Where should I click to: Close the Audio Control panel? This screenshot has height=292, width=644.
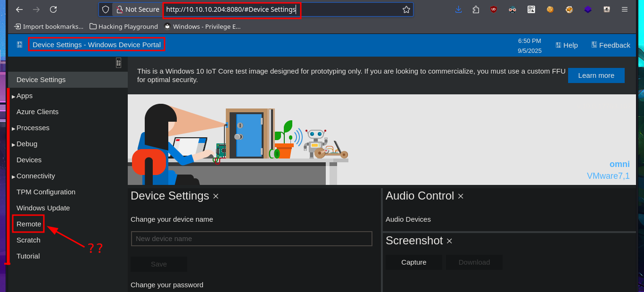pos(461,196)
